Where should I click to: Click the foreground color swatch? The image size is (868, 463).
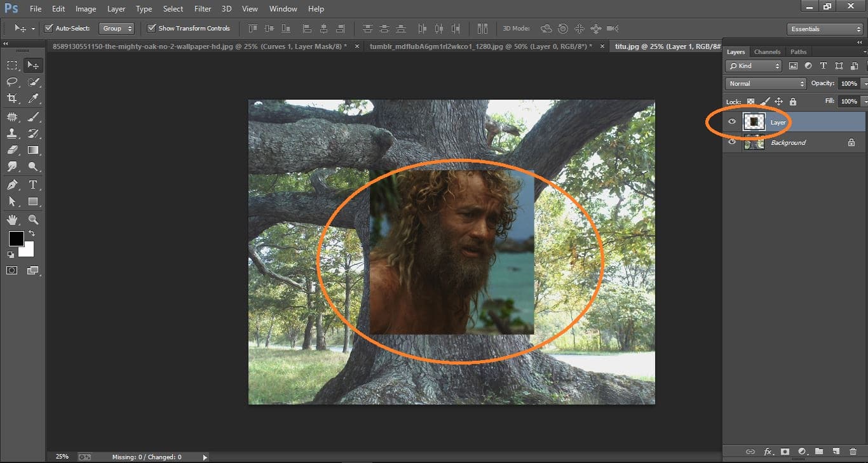16,239
